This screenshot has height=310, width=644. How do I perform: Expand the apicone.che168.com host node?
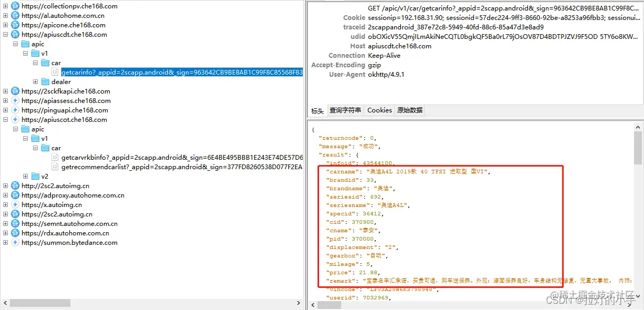coord(5,25)
